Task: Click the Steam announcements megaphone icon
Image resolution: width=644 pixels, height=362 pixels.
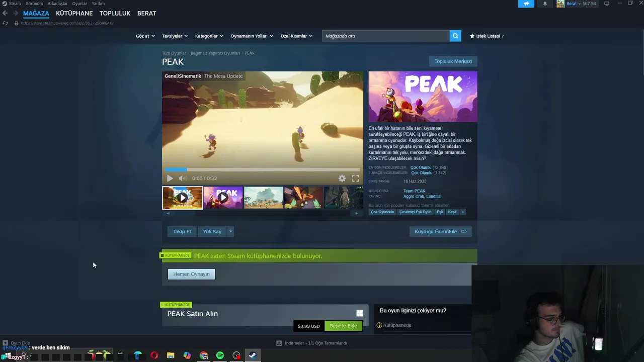Action: (x=526, y=4)
